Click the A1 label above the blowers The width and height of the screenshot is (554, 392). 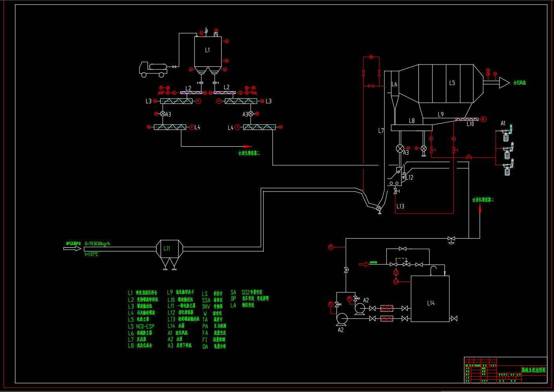503,123
